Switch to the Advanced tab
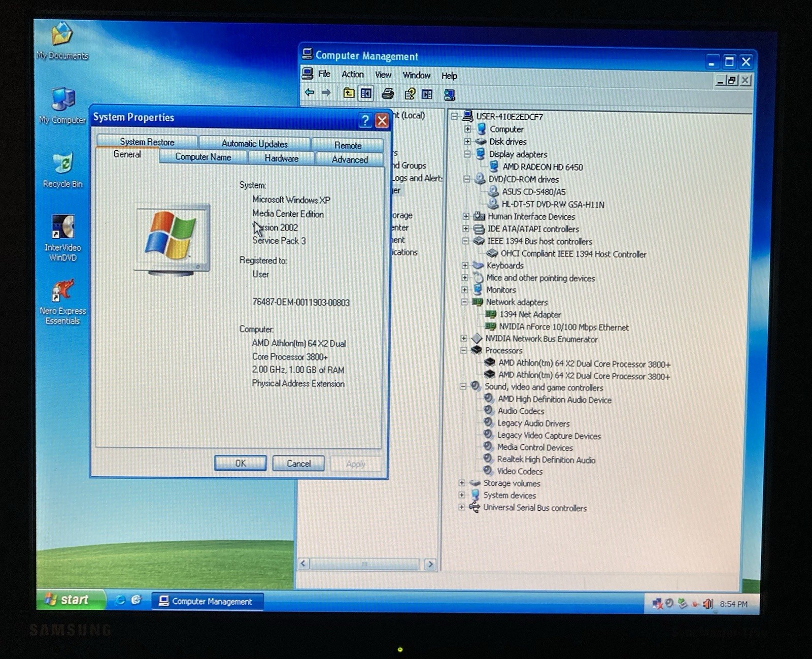Screen dimensions: 812x659 [x=350, y=160]
